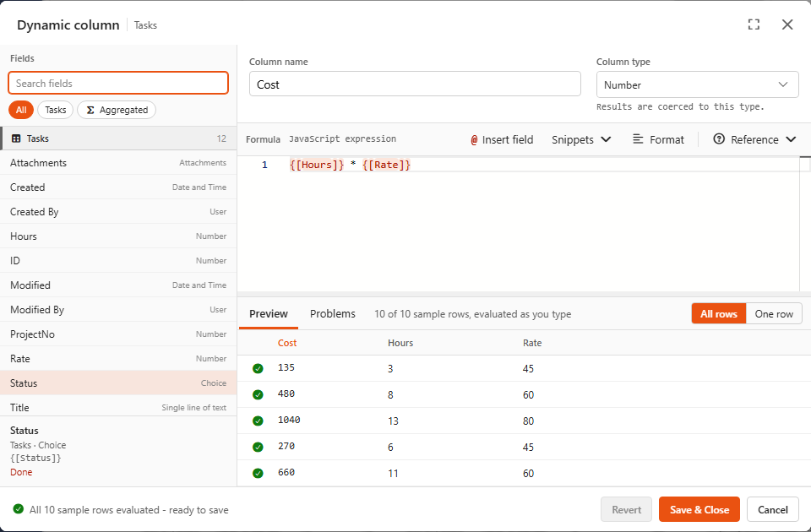
Task: Click the {[Rate]} token in formula
Action: 386,165
